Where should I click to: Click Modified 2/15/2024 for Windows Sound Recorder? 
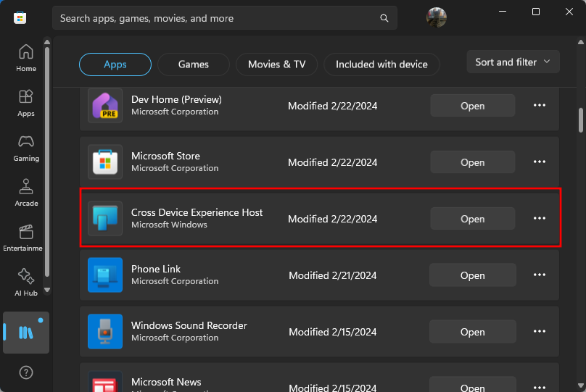(x=333, y=332)
